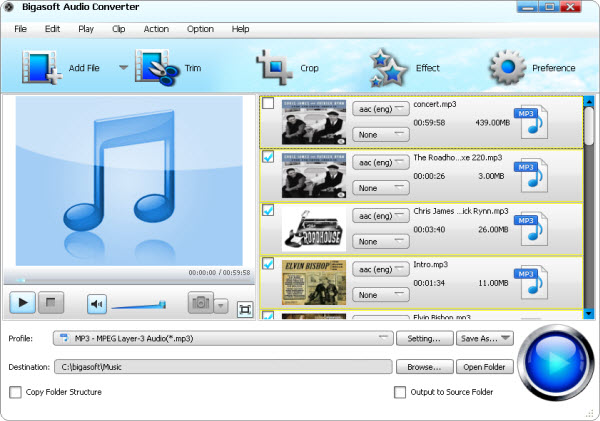Open None subtitle dropdown for concert.mp3
Image resolution: width=600 pixels, height=421 pixels.
click(381, 135)
